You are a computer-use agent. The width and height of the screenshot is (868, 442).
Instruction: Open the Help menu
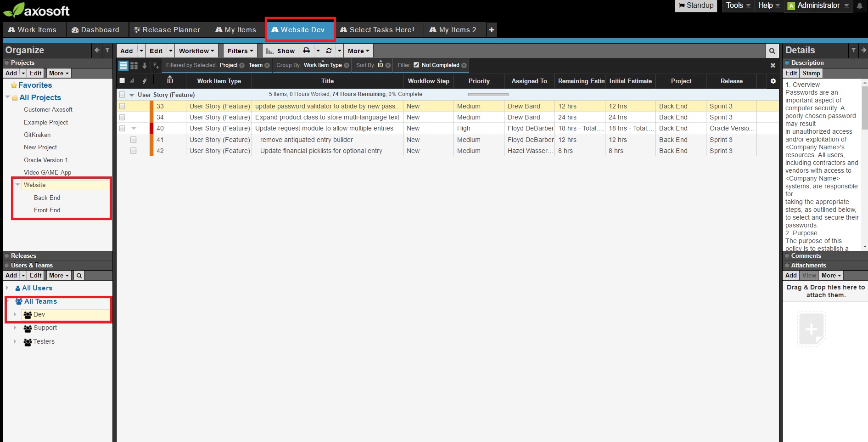769,6
